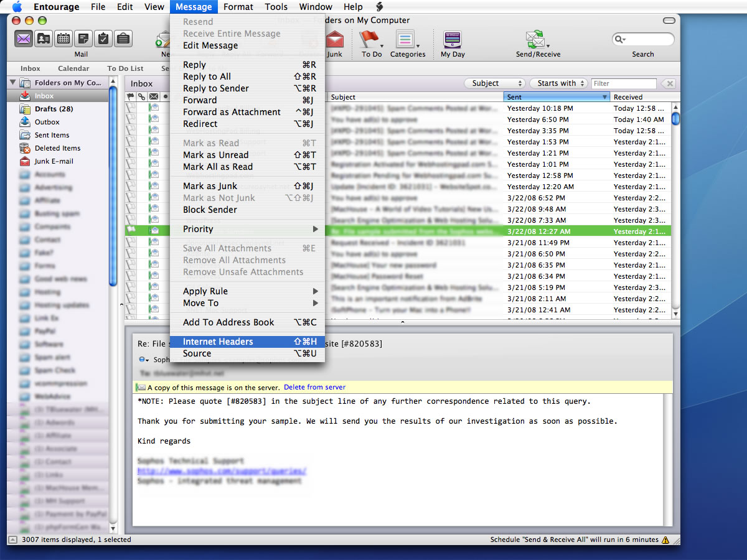747x560 pixels.
Task: Expand the Move To submenu
Action: (x=247, y=303)
